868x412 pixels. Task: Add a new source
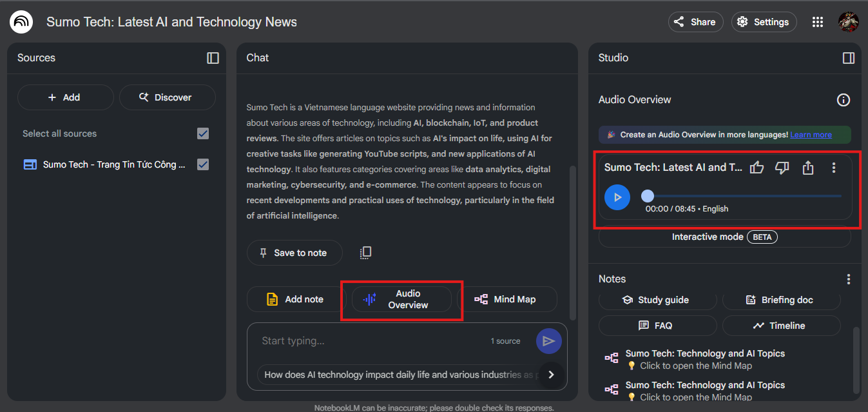65,97
